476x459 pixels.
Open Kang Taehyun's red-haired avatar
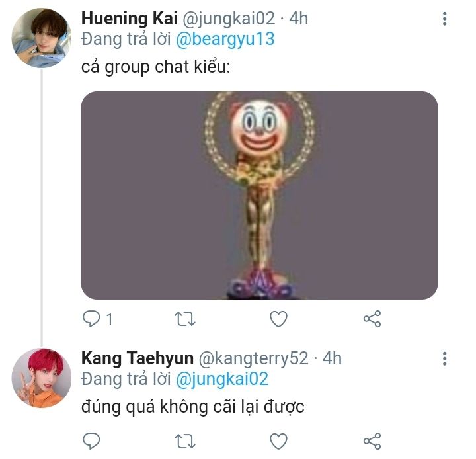(x=41, y=378)
